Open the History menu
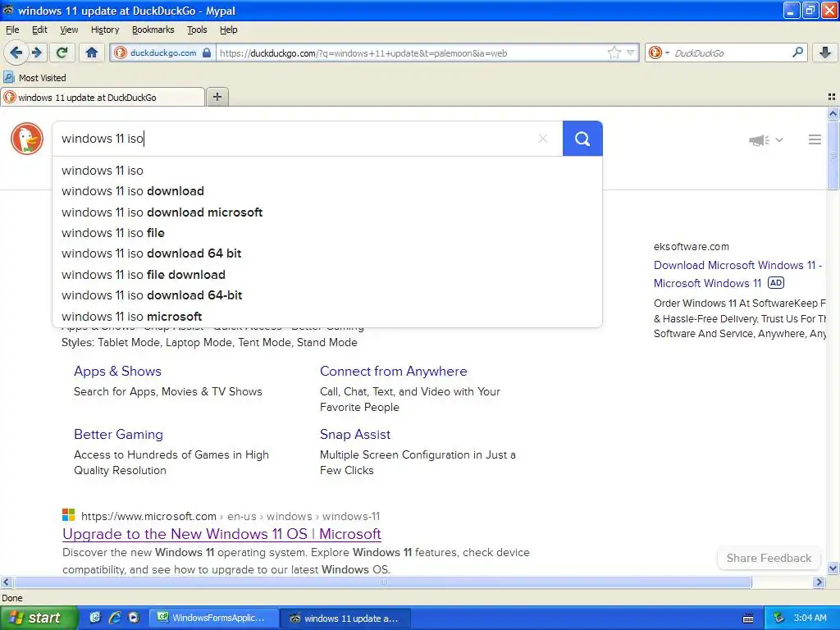The width and height of the screenshot is (840, 630). pyautogui.click(x=105, y=30)
